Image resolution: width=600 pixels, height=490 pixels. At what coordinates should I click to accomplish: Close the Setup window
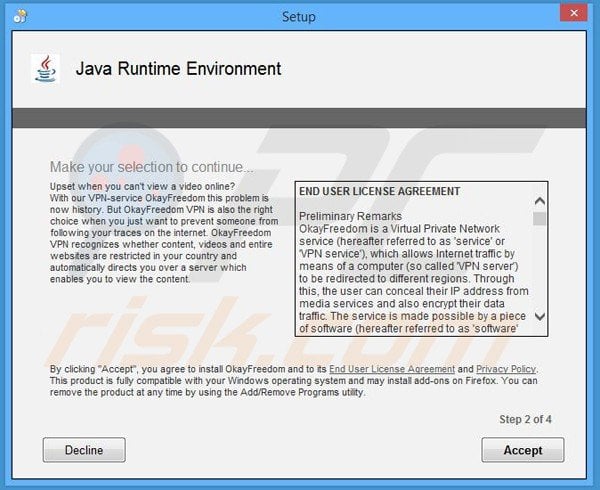point(574,13)
